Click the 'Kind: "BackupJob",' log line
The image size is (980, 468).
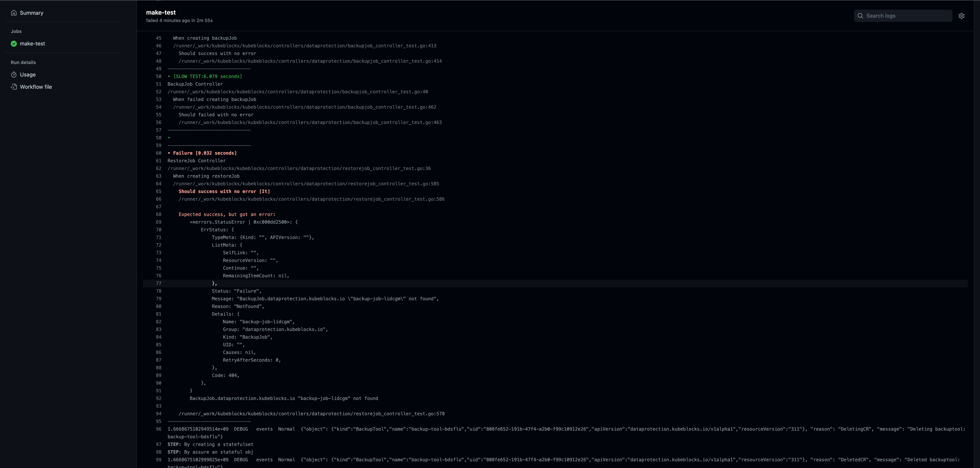pos(248,337)
